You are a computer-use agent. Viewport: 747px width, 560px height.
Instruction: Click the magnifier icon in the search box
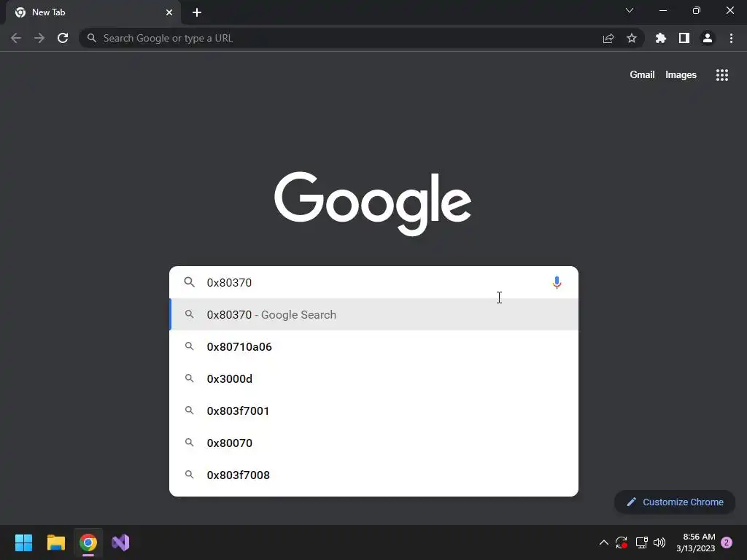[189, 282]
